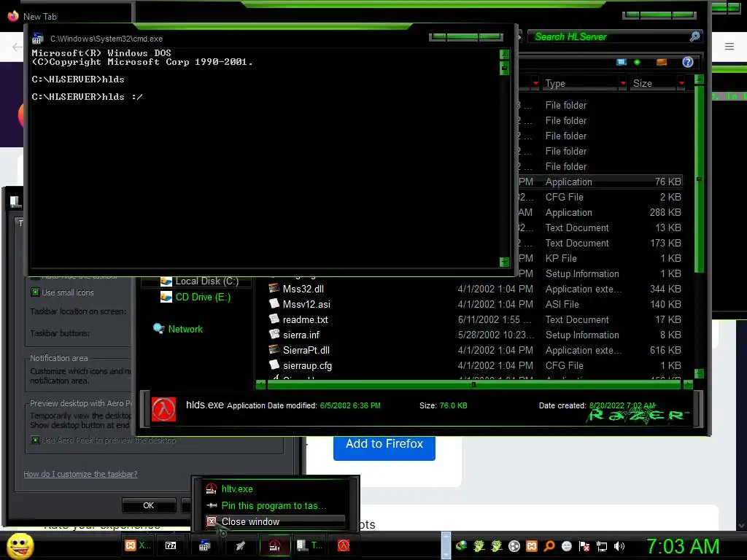Select the Network icon in navigation pane

point(158,329)
